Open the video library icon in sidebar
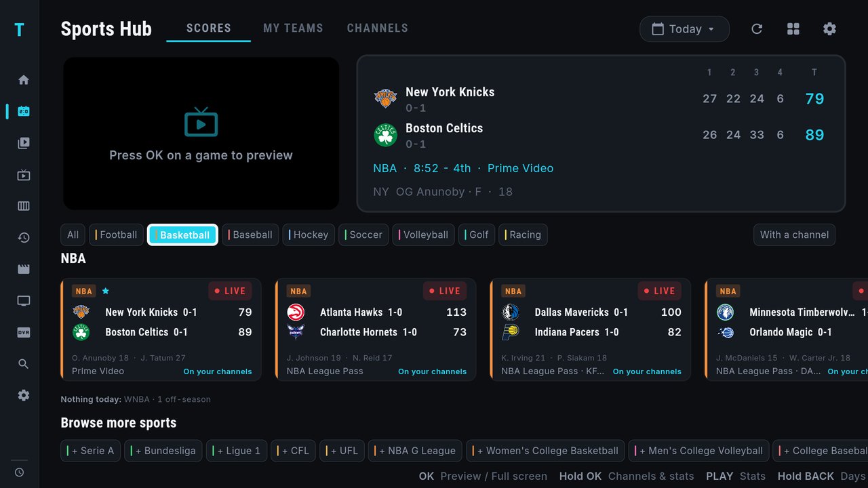 pyautogui.click(x=24, y=143)
